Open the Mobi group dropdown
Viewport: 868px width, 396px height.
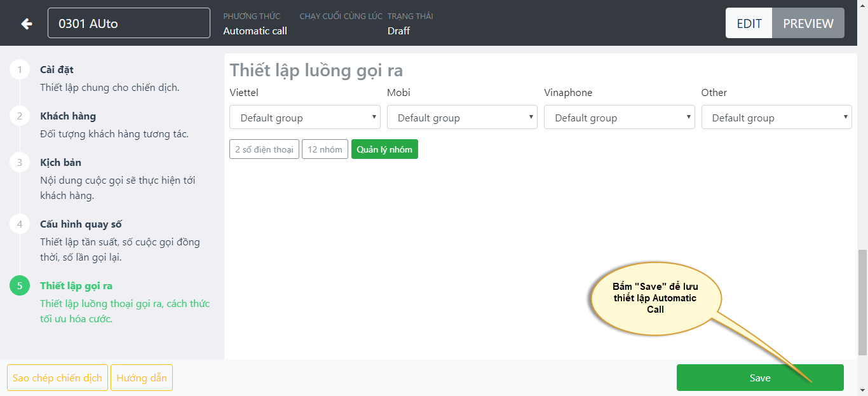click(x=461, y=118)
